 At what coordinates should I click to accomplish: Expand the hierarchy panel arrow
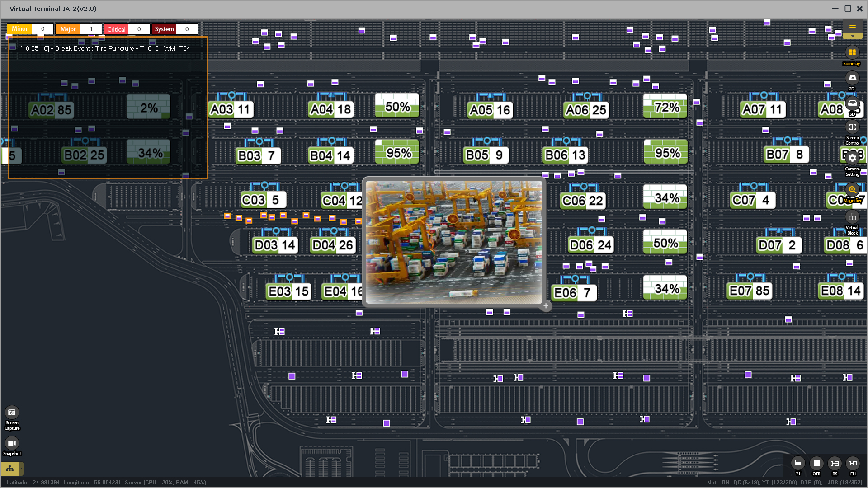(21, 469)
